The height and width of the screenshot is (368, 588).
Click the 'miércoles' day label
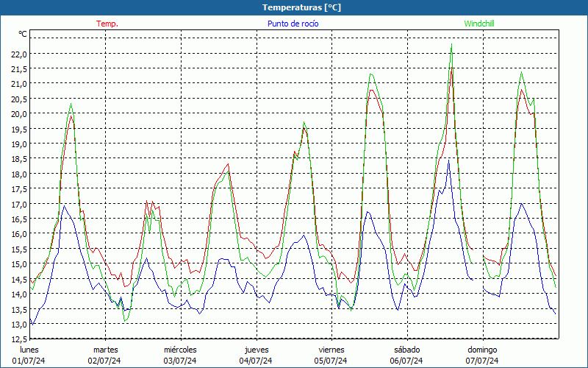point(180,350)
